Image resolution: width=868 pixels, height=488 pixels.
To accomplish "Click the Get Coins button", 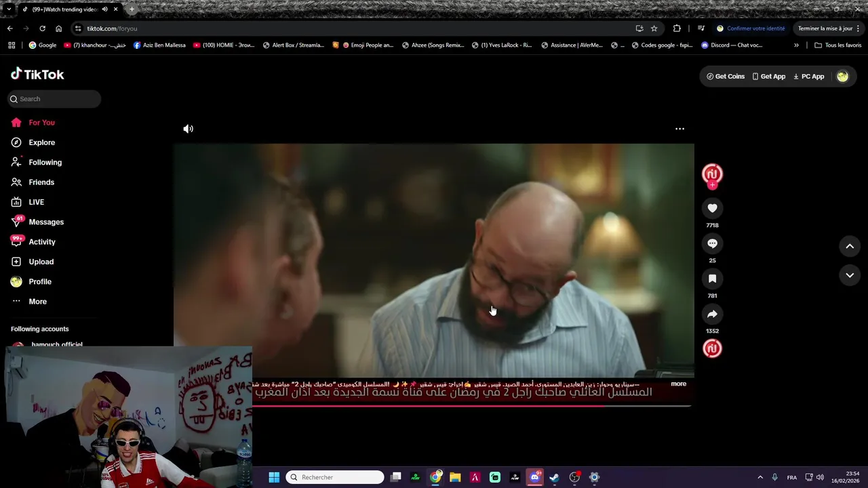I will click(726, 77).
